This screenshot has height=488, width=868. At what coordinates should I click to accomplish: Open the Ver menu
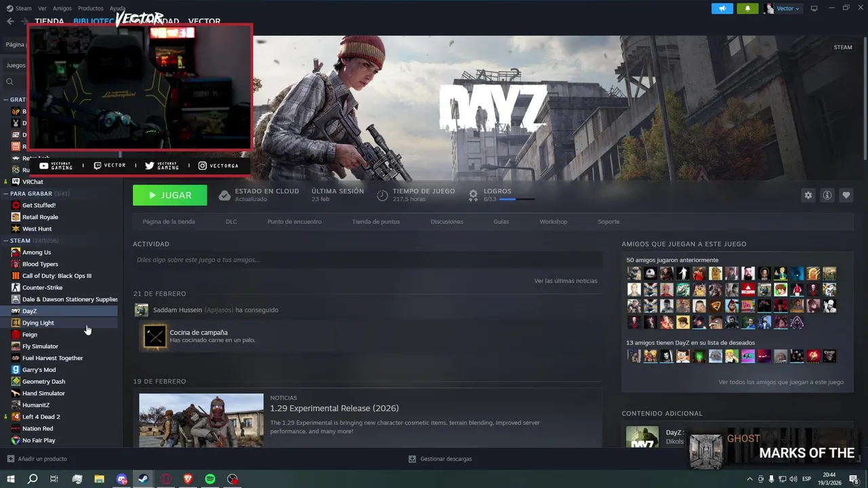click(x=43, y=9)
